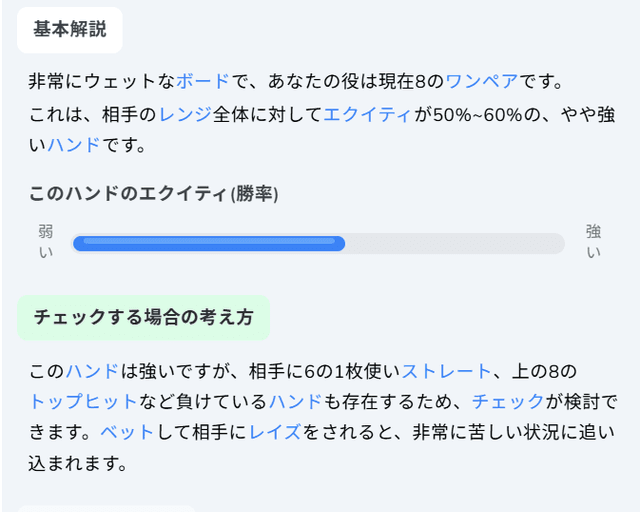Click the ハンド link before は強いですが
The image size is (640, 512).
point(92,372)
